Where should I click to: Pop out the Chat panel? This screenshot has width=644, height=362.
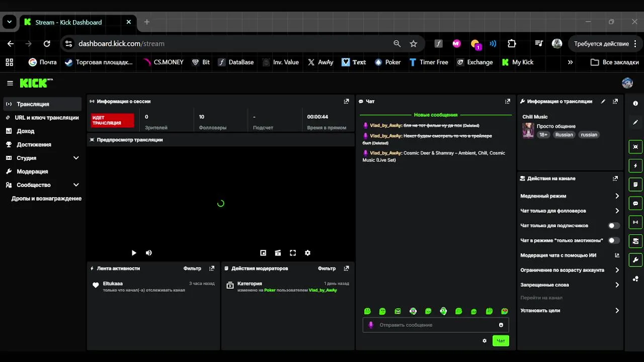tap(508, 102)
